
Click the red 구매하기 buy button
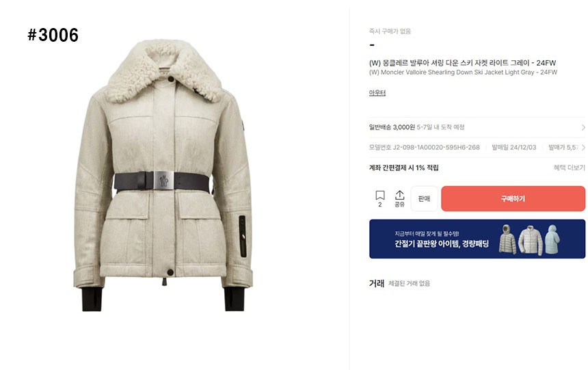coord(513,198)
